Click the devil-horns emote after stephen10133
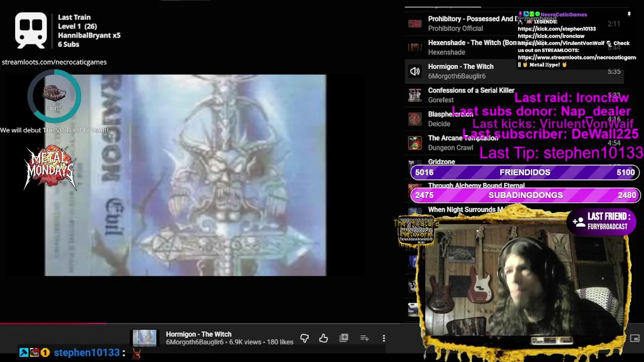This screenshot has height=362, width=644. pos(136,353)
